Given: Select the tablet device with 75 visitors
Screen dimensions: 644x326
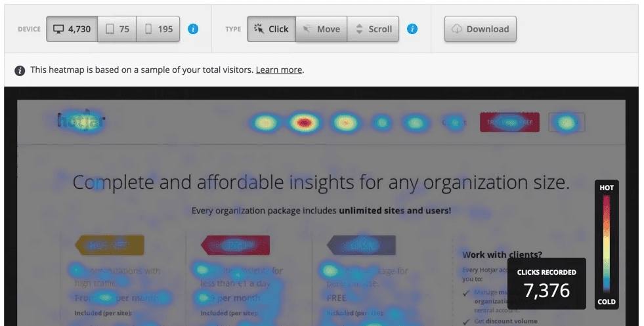Looking at the screenshot, I should click(117, 29).
